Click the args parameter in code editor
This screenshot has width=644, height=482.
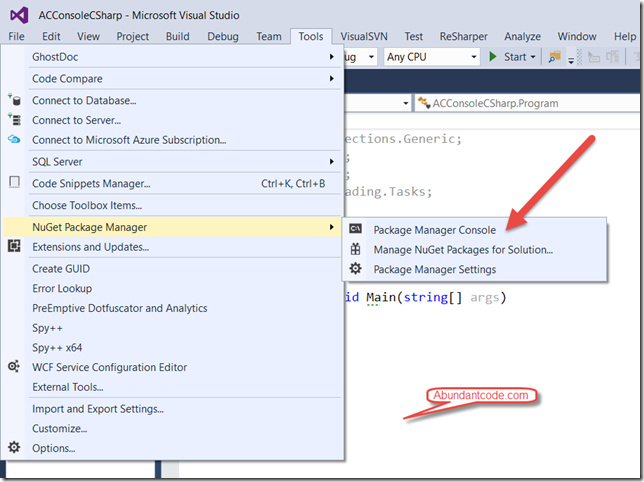coord(485,297)
